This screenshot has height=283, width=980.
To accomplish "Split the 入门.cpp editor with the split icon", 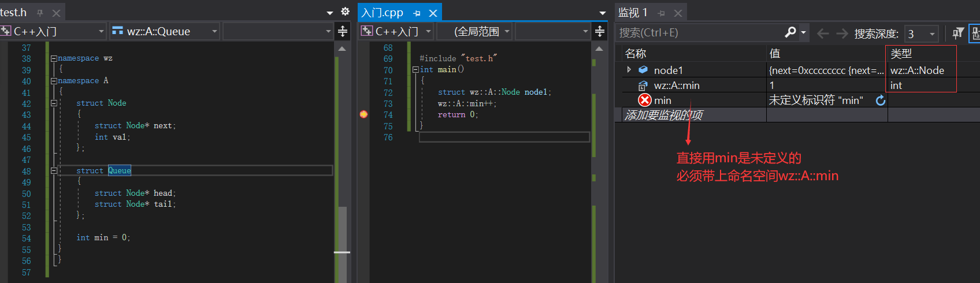I will coord(600,31).
